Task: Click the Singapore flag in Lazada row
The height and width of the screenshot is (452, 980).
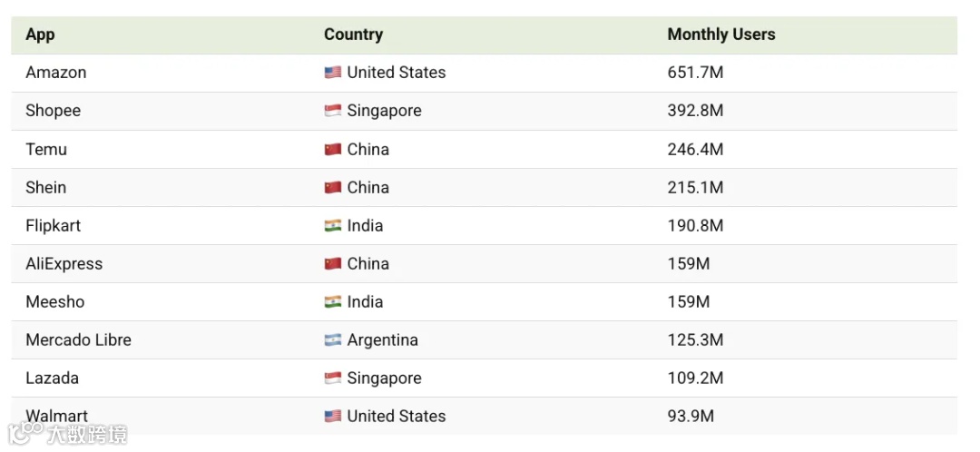Action: (x=333, y=378)
